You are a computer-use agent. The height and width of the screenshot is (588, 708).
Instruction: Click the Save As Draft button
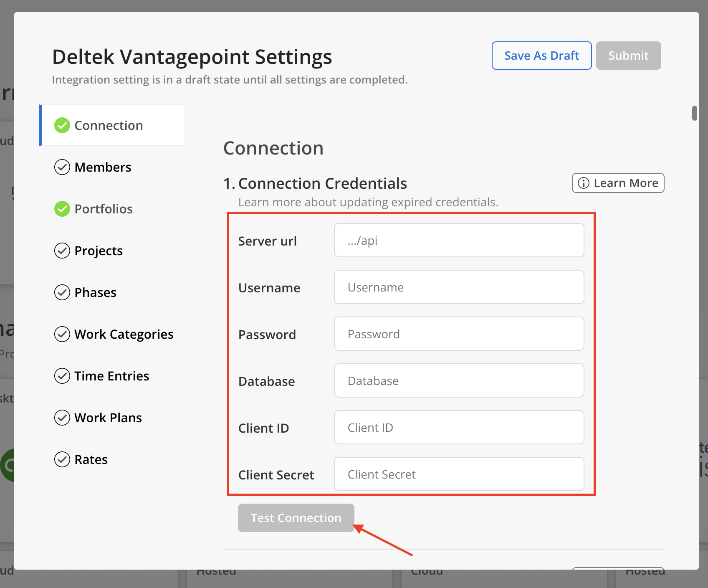point(541,56)
